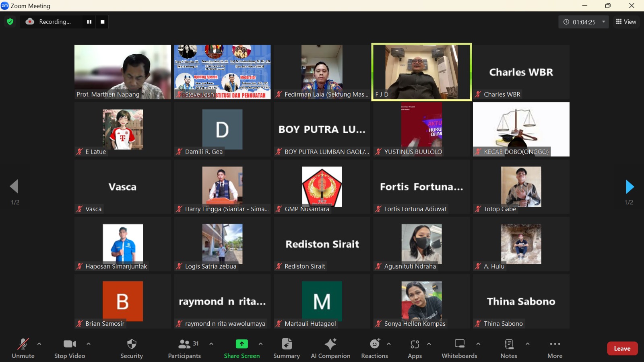Open the meeting timer dropdown
This screenshot has height=362, width=644.
click(603, 22)
